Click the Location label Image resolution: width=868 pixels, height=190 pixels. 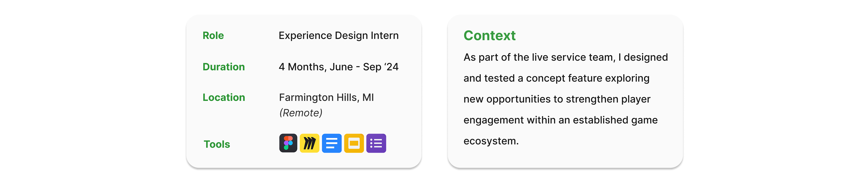coord(224,97)
